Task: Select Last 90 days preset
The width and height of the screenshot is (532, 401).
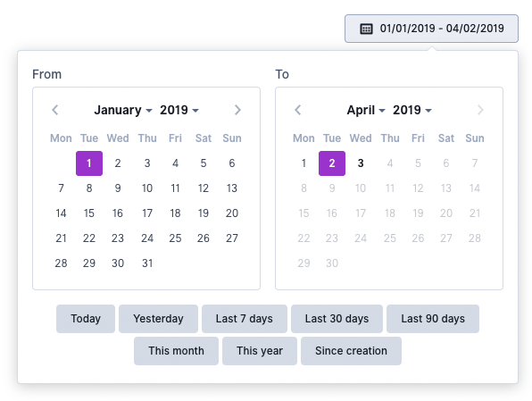Action: [x=433, y=319]
